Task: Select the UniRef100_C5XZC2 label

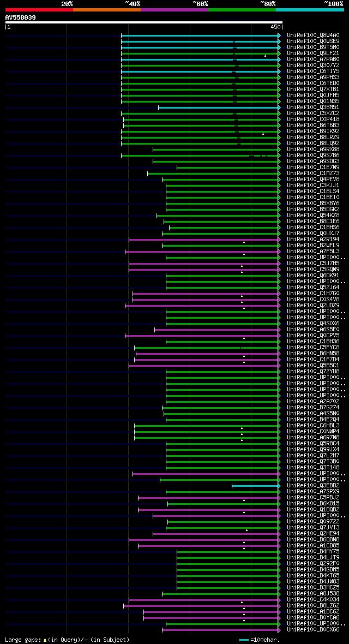Action: click(313, 114)
